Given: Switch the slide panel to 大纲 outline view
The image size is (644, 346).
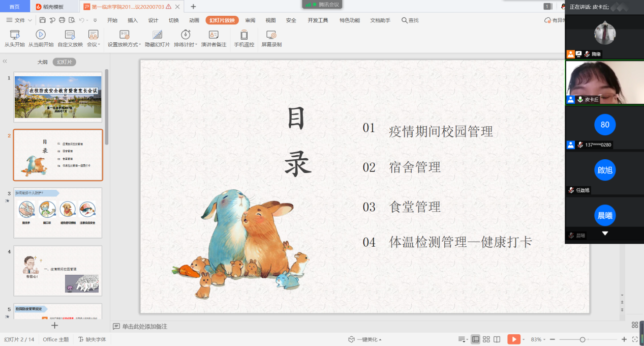Looking at the screenshot, I should (43, 62).
